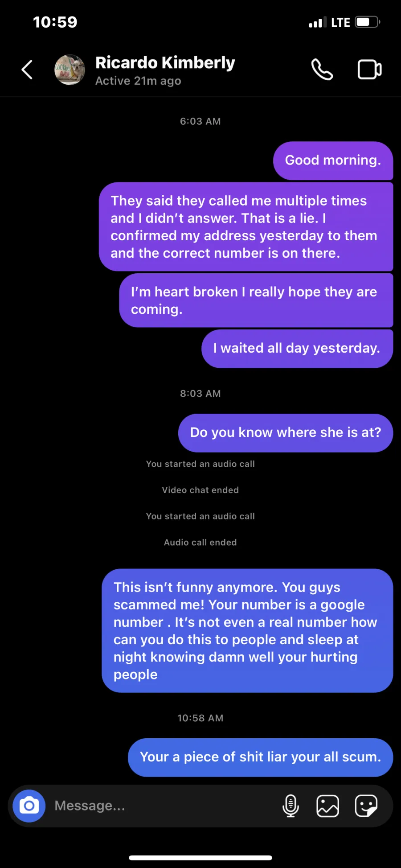
Task: Tap "Do you know where she is at?" bubble
Action: coord(286,433)
